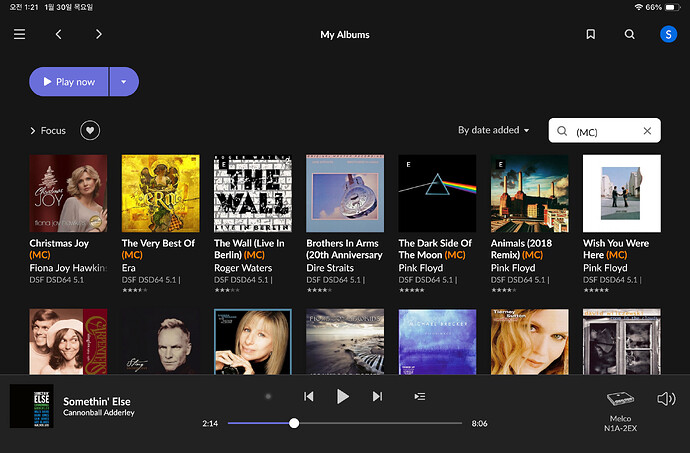Viewport: 690px width, 453px height.
Task: Click the Dark Side Of The Moon rating stars
Action: coord(411,290)
